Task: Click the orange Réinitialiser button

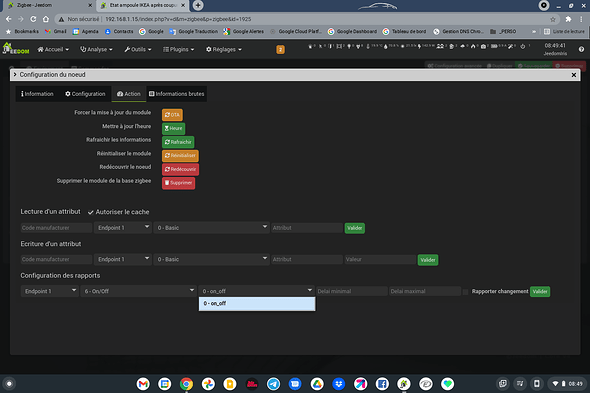Action: pyautogui.click(x=180, y=155)
